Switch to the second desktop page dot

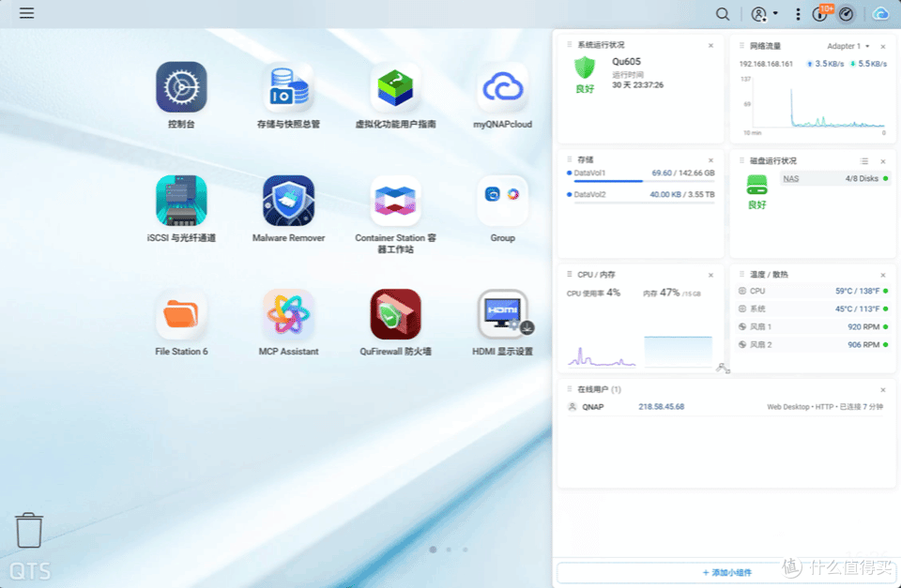[449, 550]
